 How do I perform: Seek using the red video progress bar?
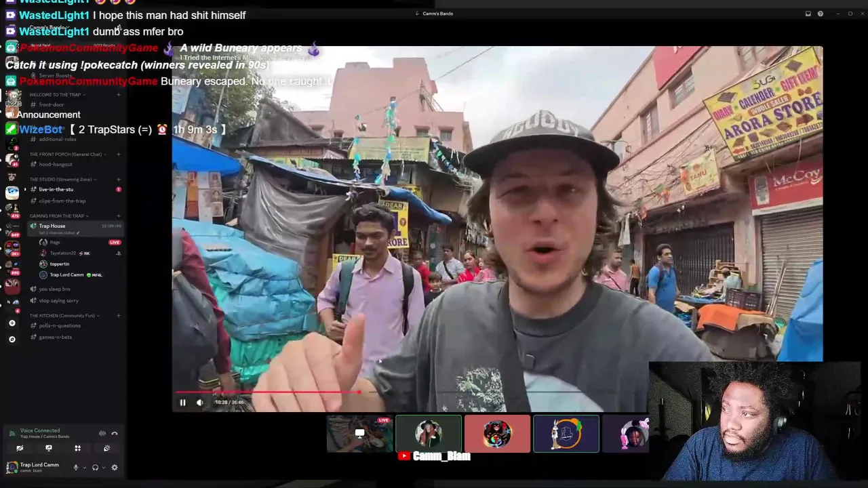268,392
